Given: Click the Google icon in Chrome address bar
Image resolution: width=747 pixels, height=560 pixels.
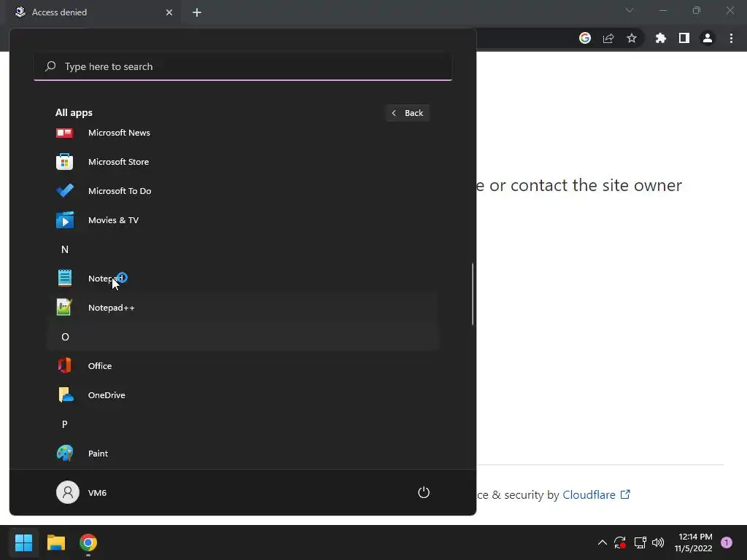Looking at the screenshot, I should [585, 38].
